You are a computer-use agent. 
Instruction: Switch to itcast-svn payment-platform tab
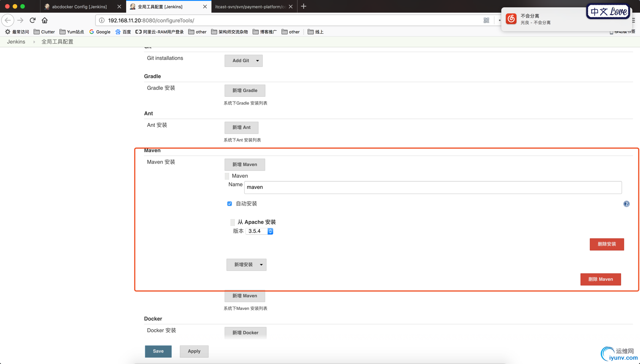pos(250,6)
